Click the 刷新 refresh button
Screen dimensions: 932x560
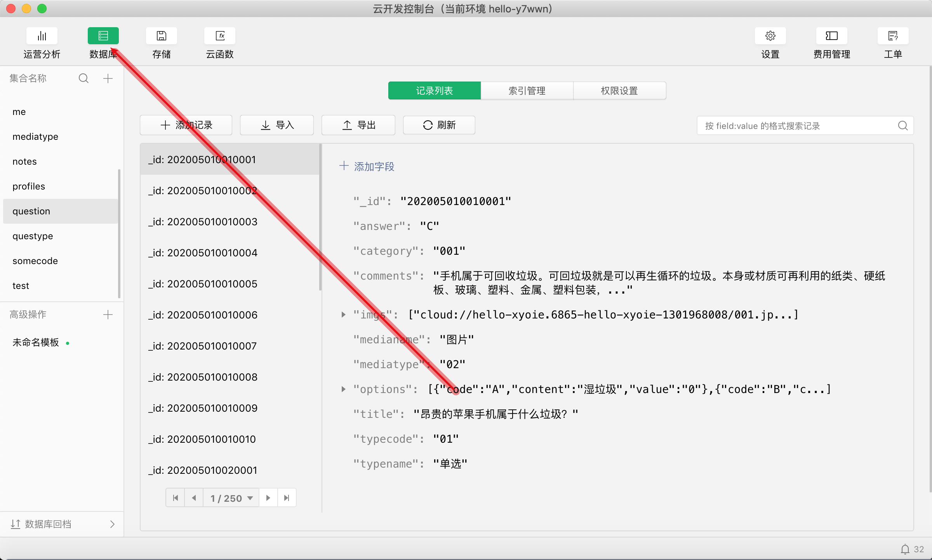pos(439,125)
